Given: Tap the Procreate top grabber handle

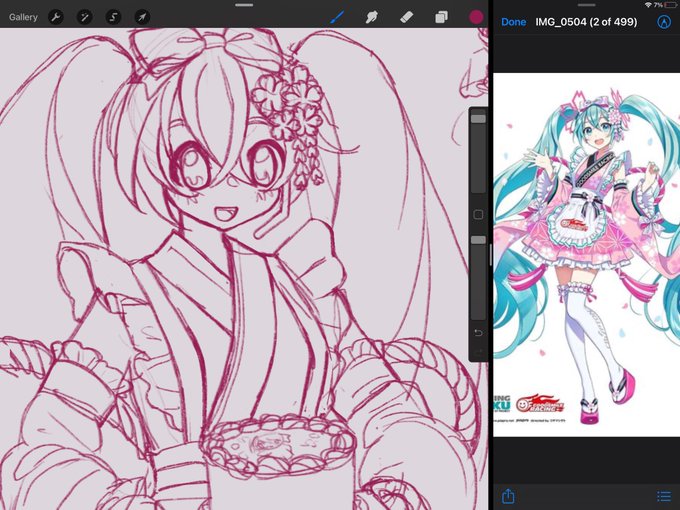Looking at the screenshot, I should coord(244,5).
